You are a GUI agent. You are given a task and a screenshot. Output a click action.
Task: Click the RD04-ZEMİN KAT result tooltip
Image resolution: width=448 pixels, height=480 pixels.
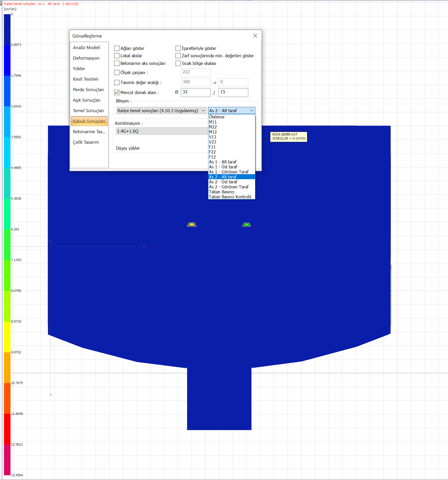[x=288, y=137]
